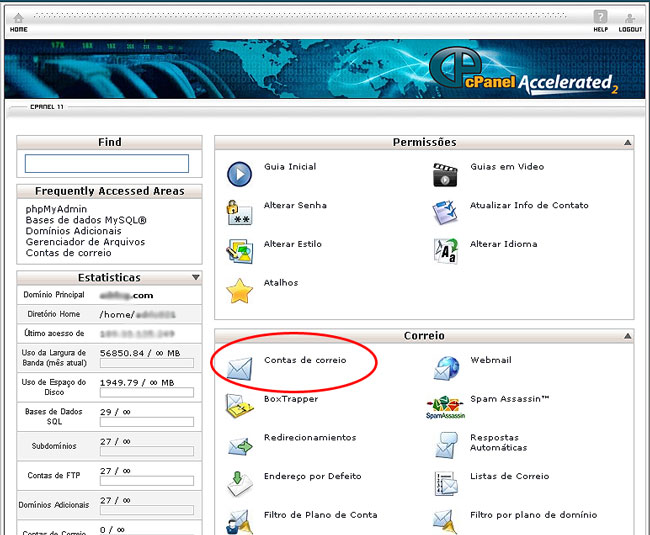Open the Guia Inicial play icon
The width and height of the screenshot is (650, 535).
coord(240,173)
